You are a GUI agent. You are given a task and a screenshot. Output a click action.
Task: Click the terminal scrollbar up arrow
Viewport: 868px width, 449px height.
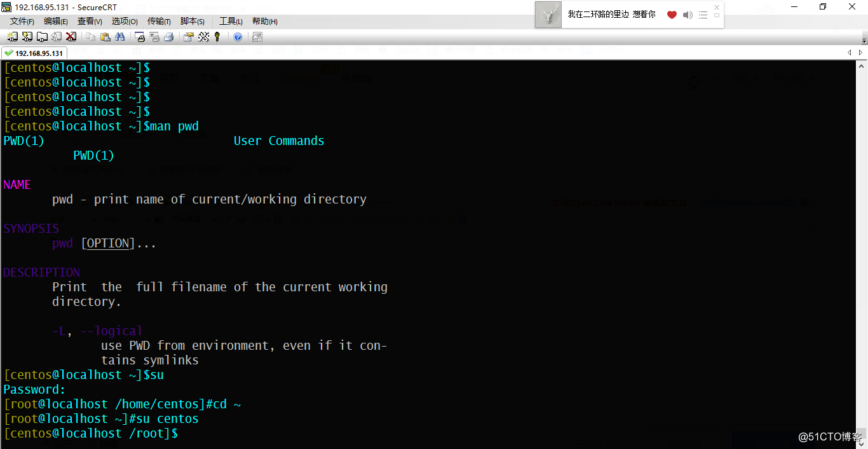point(862,66)
